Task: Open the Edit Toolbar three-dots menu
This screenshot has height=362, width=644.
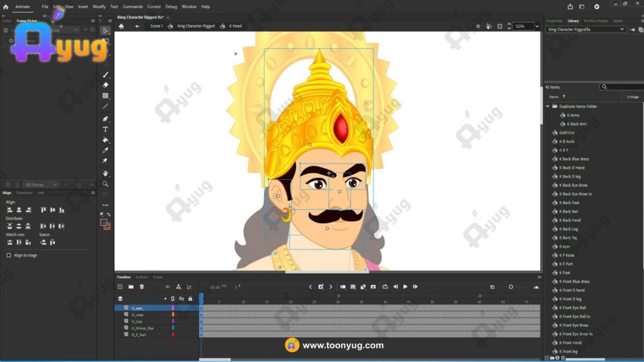Action: point(106,205)
